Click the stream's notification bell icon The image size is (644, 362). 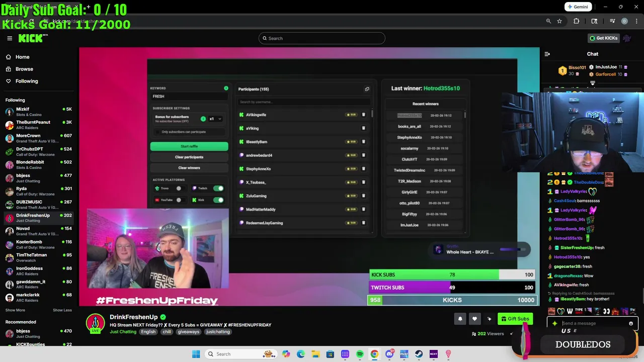point(460,319)
